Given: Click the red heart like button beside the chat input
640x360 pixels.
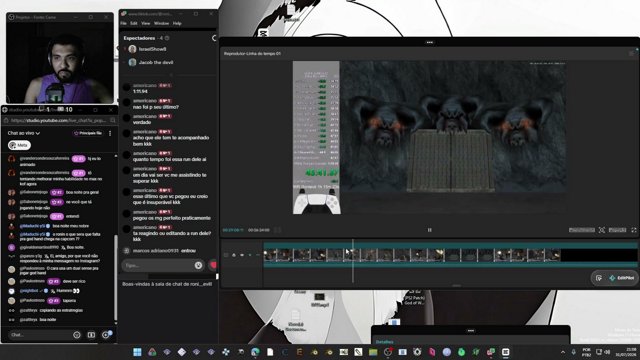Looking at the screenshot, I should [213, 265].
